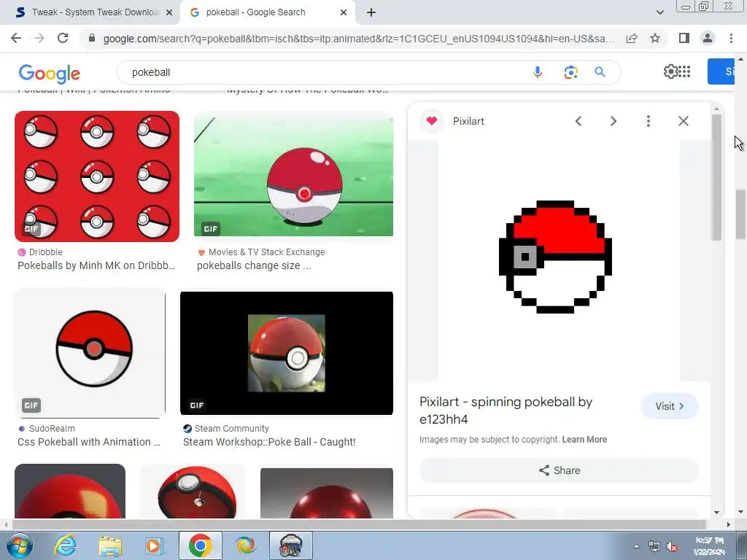
Task: Click the address bar URL
Action: pos(358,39)
